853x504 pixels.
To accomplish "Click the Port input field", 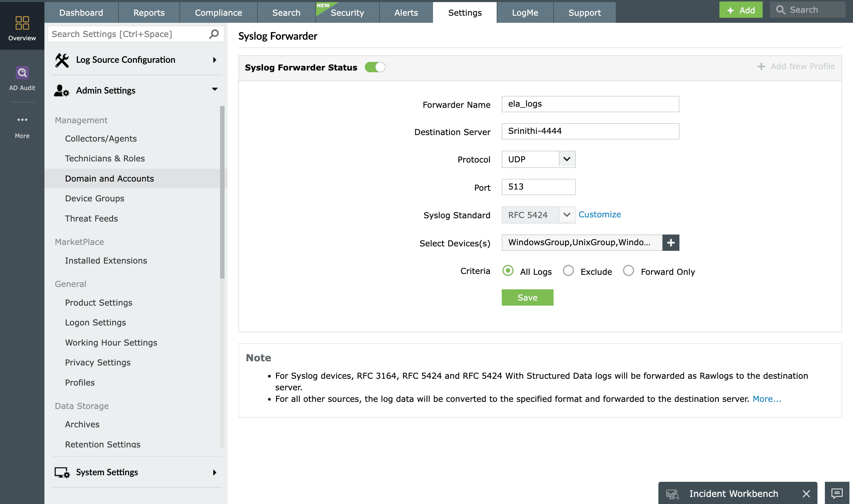I will (538, 187).
